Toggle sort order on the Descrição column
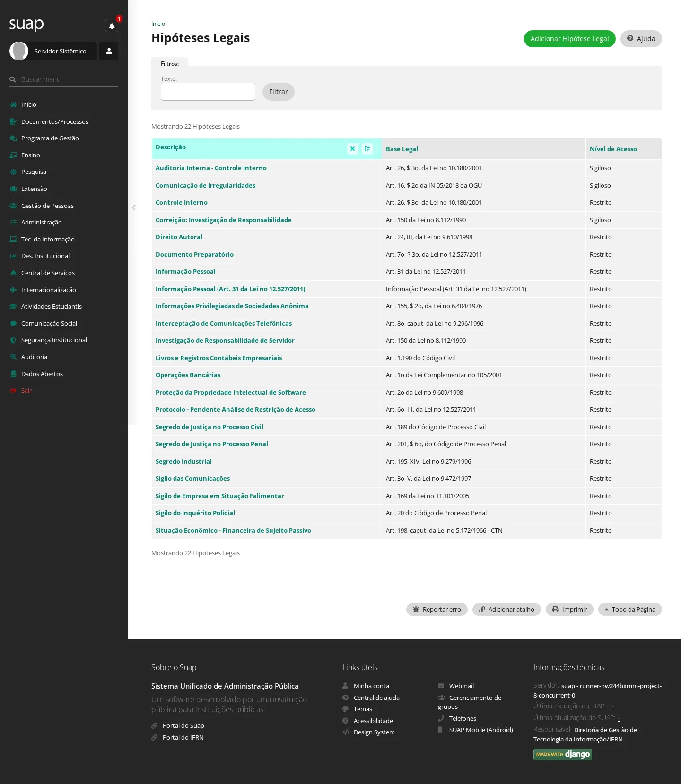 (x=367, y=148)
